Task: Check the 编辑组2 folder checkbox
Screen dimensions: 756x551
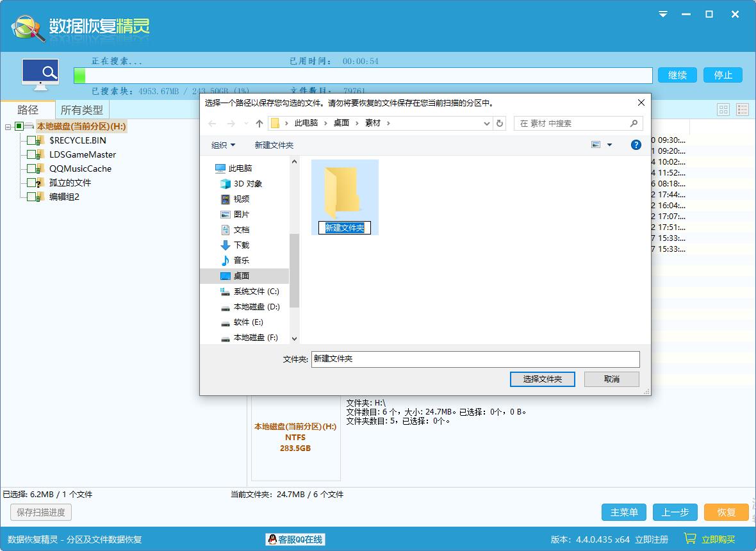Action: pos(31,197)
